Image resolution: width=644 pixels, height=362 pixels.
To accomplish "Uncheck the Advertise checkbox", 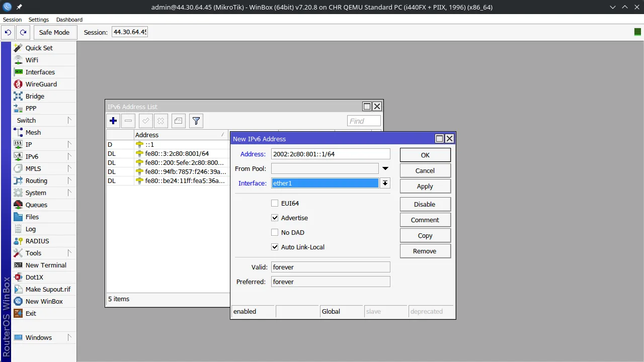I will [x=275, y=218].
